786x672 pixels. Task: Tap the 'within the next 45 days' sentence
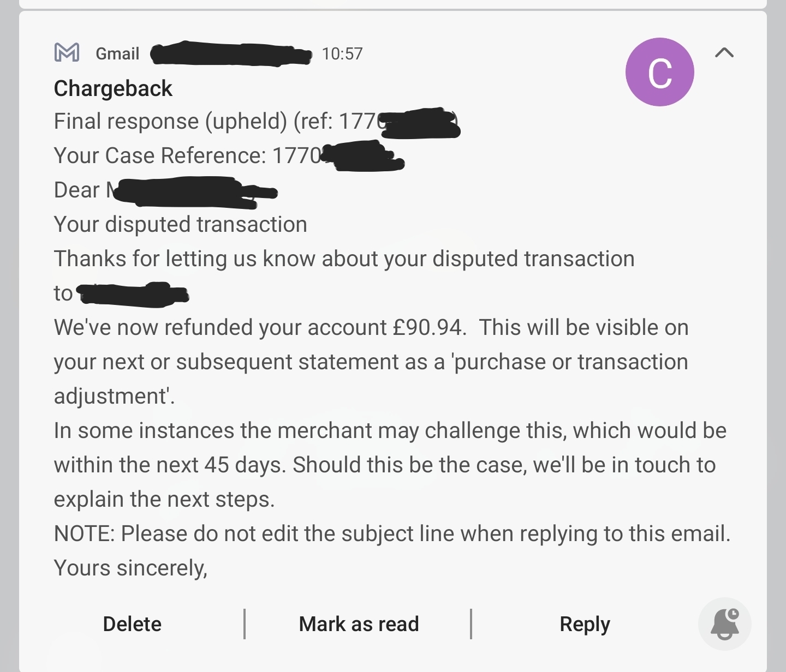[x=169, y=465]
